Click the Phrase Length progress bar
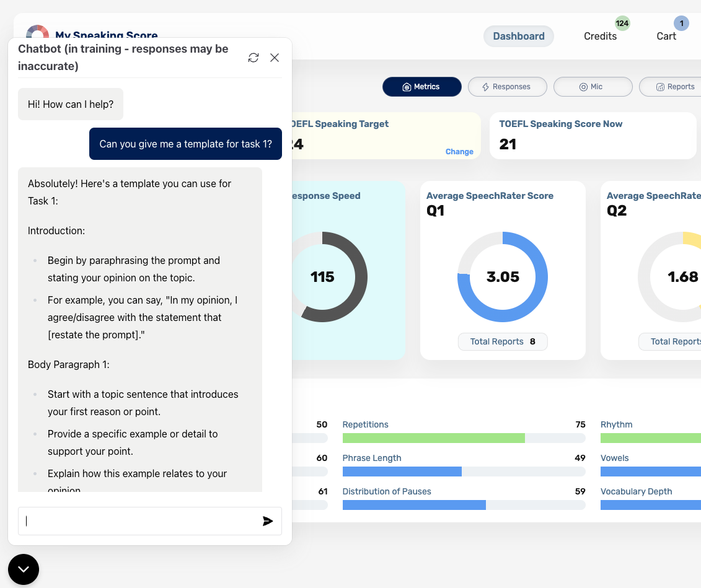This screenshot has width=701, height=588. [x=464, y=472]
